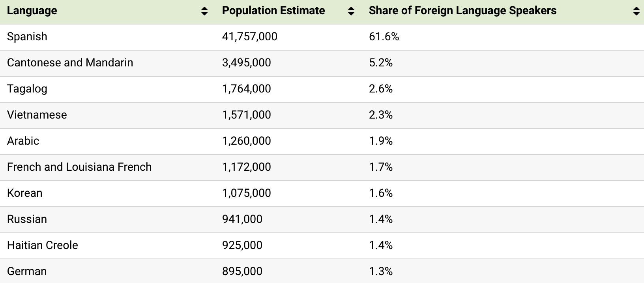The image size is (644, 283).
Task: Click French and Louisiana French cell
Action: point(79,167)
